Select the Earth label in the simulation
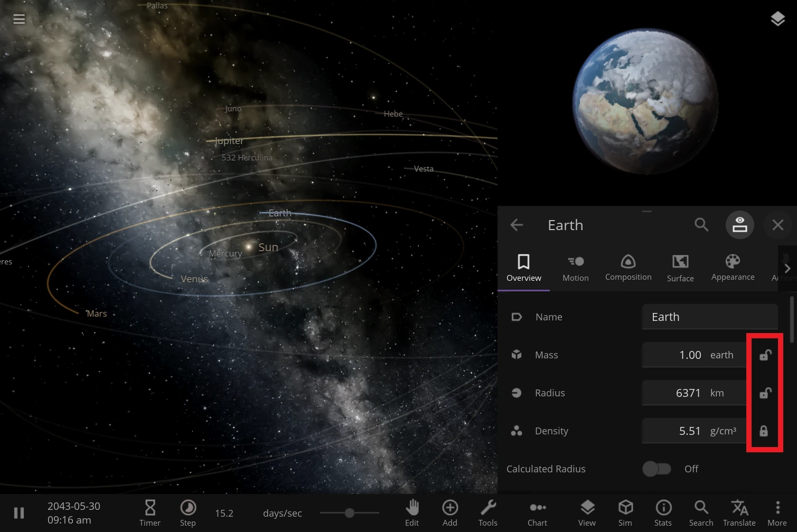The height and width of the screenshot is (532, 797). click(280, 213)
